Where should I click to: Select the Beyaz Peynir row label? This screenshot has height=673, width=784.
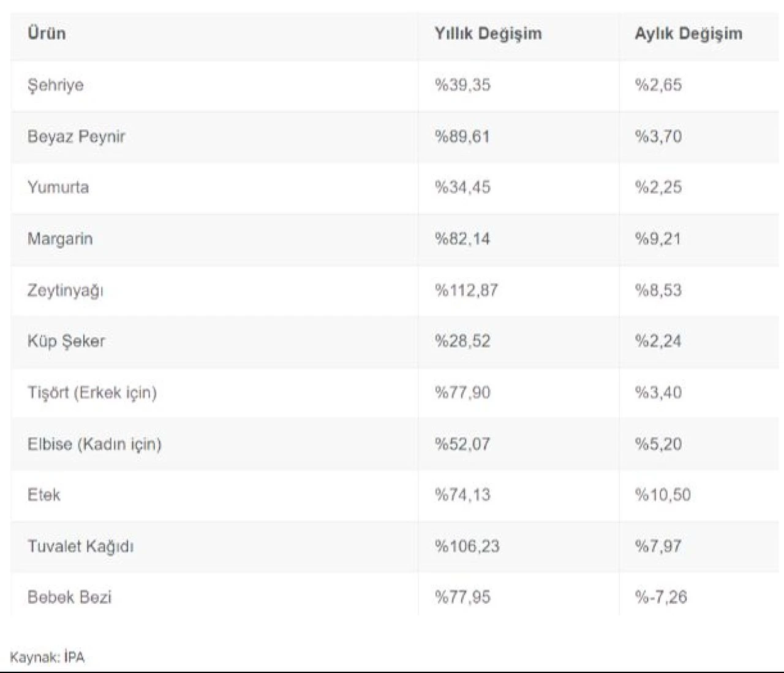coord(76,136)
